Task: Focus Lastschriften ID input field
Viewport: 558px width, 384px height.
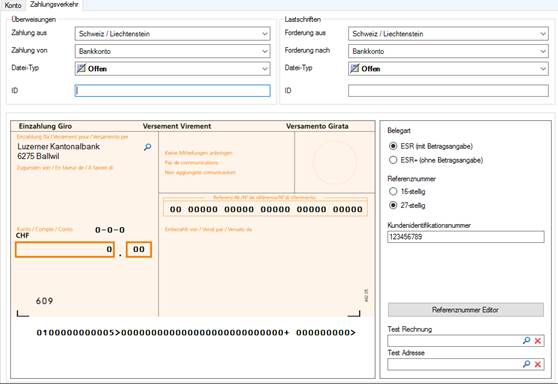Action: 448,91
